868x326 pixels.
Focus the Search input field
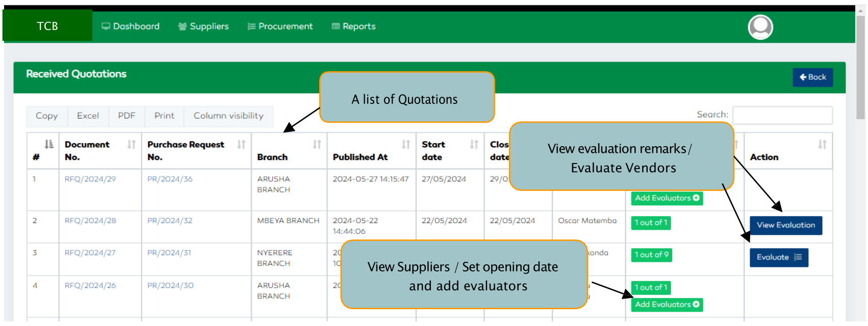coord(782,115)
